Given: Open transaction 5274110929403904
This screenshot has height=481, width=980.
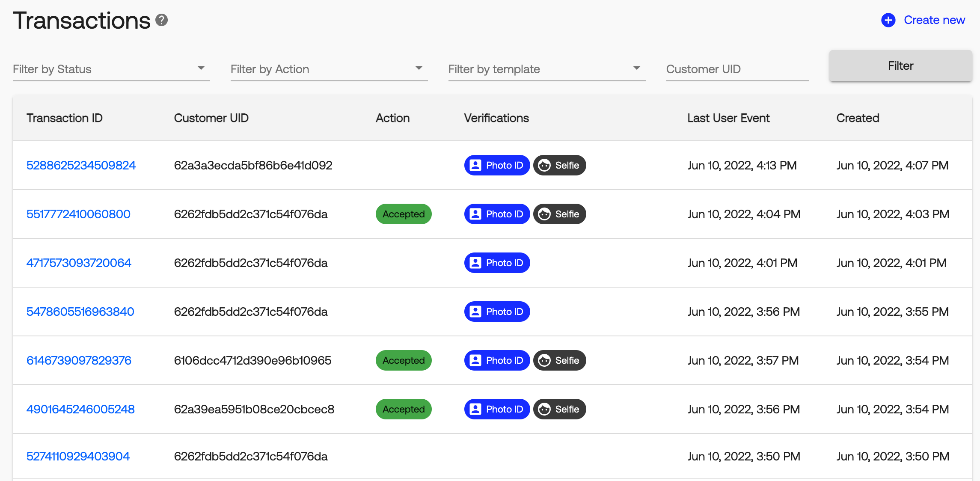Looking at the screenshot, I should (x=78, y=456).
